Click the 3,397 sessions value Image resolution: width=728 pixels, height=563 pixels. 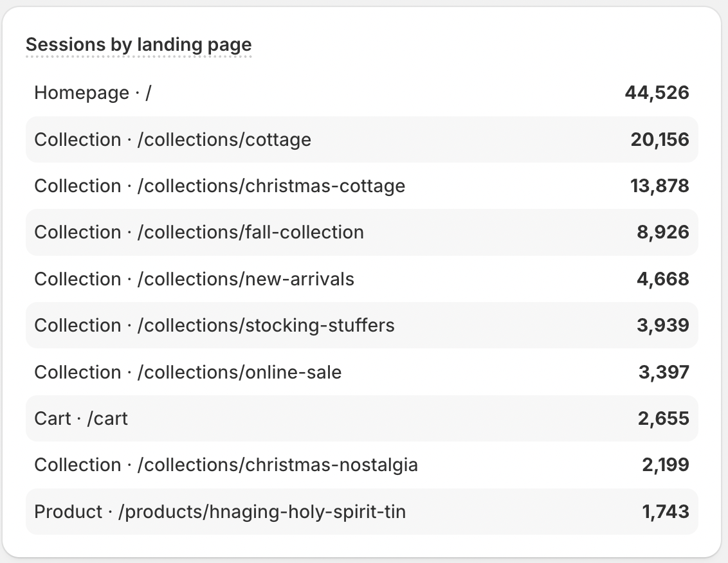coord(662,372)
